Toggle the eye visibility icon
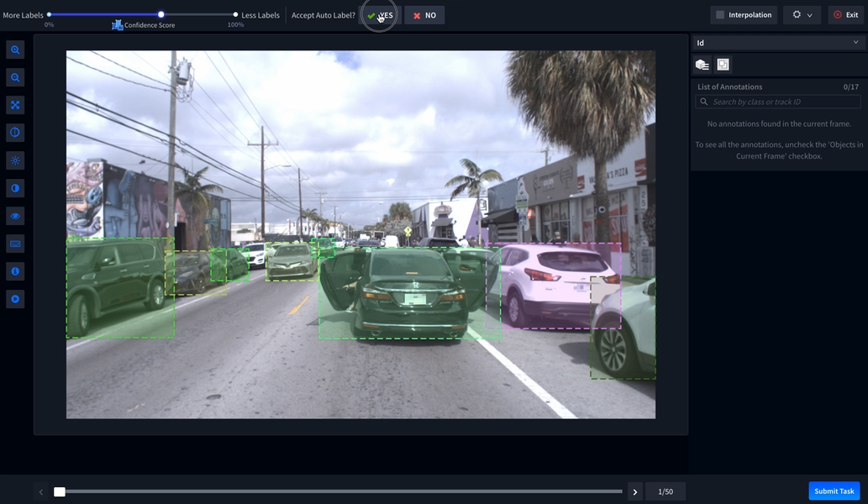This screenshot has height=504, width=868. [15, 216]
